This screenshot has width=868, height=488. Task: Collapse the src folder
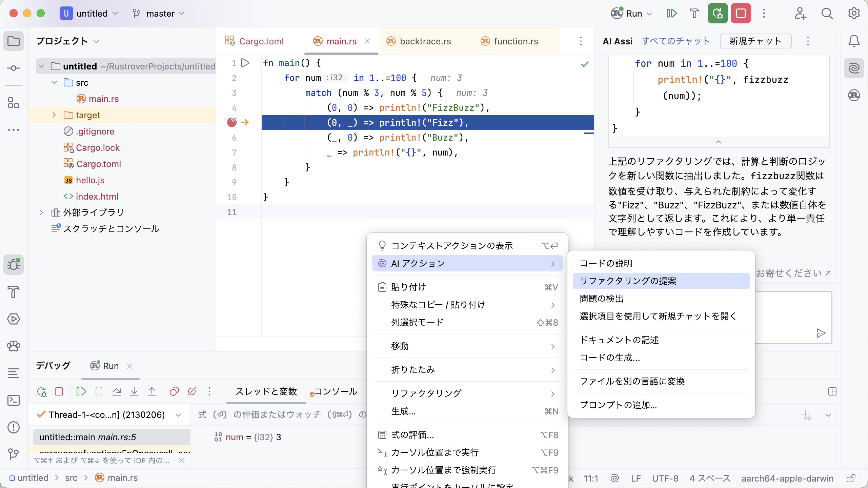(x=54, y=82)
